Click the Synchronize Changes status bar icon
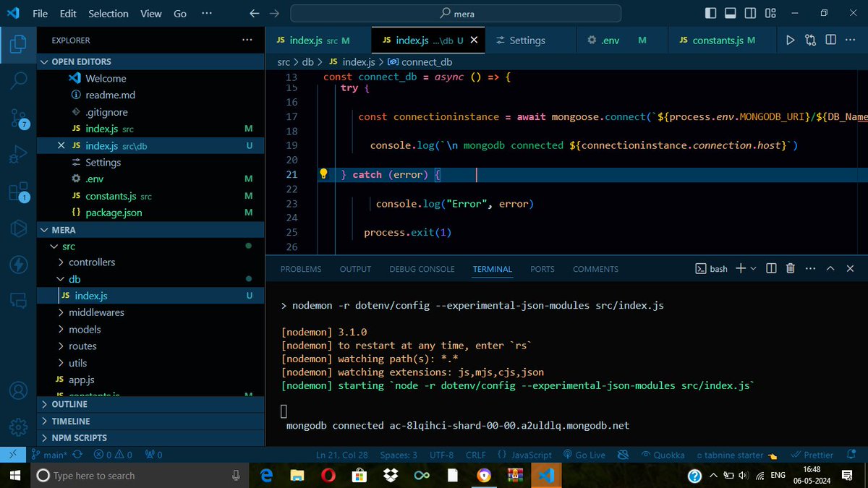Screen dimensions: 868x488 coord(78,455)
